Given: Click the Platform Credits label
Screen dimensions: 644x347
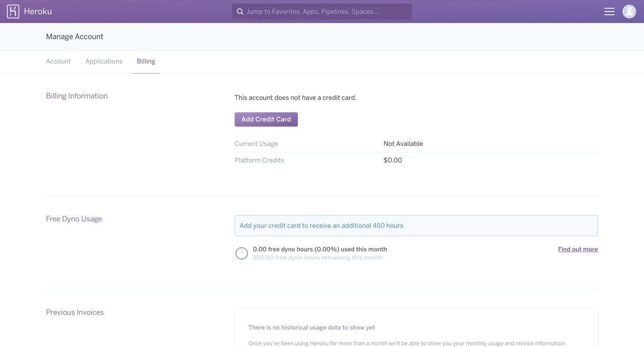Looking at the screenshot, I should pyautogui.click(x=259, y=160).
